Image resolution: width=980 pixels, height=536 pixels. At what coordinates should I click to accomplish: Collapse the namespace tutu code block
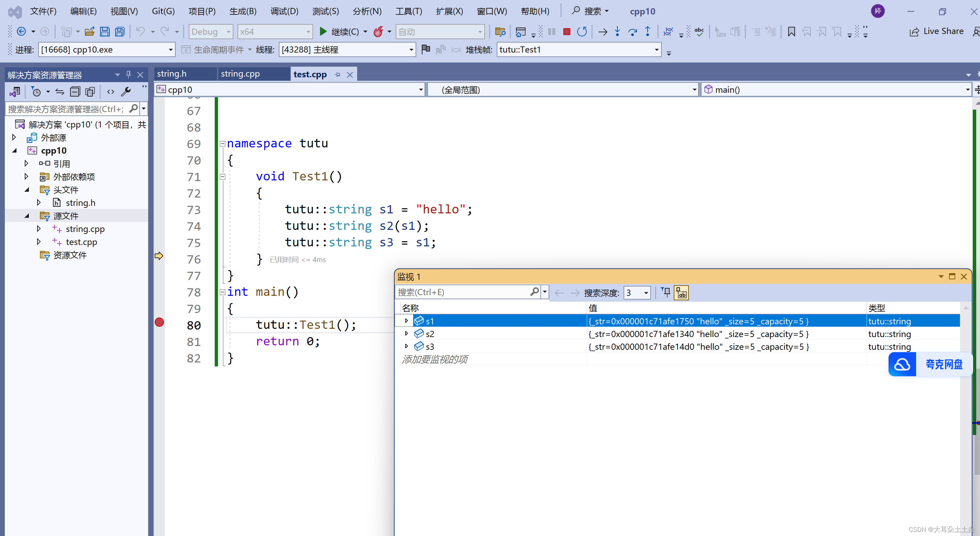point(222,144)
